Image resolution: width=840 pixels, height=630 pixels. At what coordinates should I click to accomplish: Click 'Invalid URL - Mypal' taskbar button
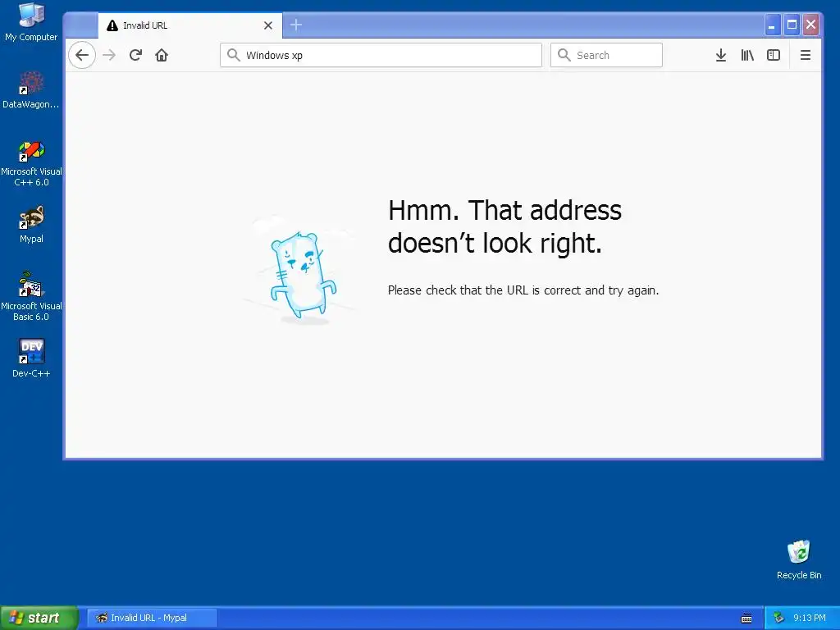pos(152,618)
